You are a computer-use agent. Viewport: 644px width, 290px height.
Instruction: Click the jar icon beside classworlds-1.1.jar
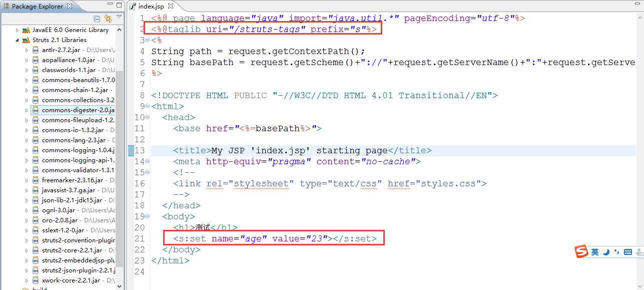36,70
